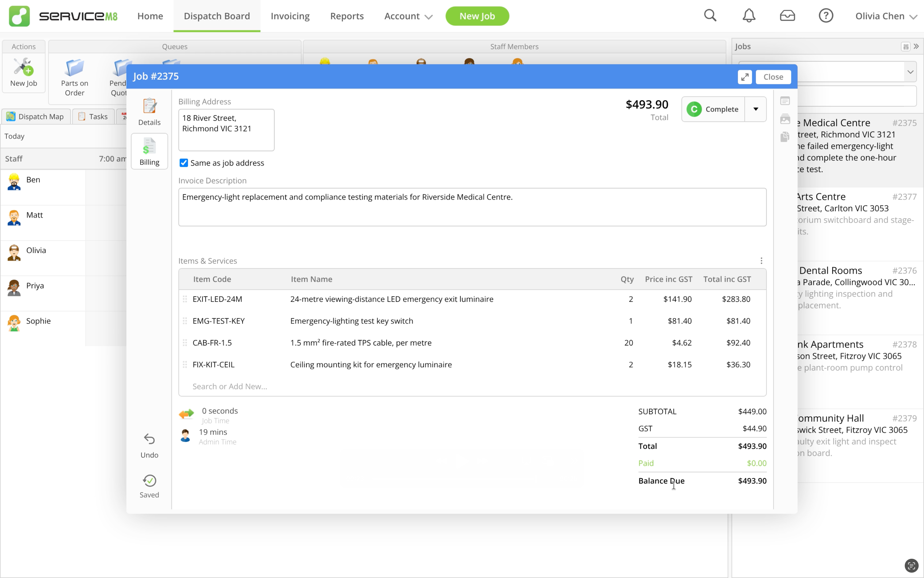Click the Invoice Description text box
The height and width of the screenshot is (578, 924).
click(x=472, y=207)
